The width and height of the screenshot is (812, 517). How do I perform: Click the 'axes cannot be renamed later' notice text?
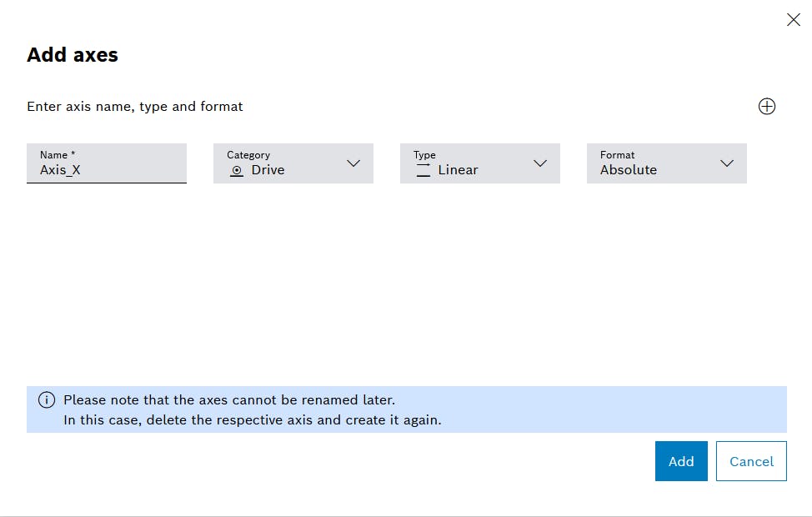coord(229,400)
